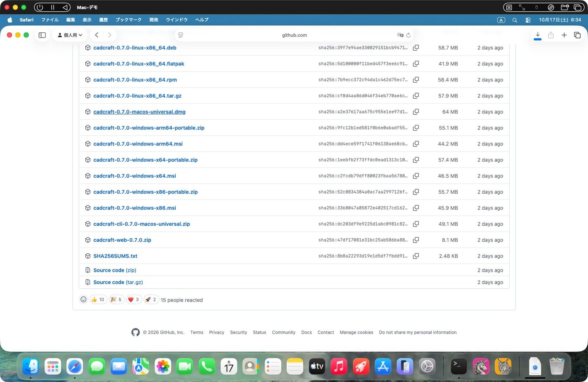Open the 履歴 menu
The height and width of the screenshot is (382, 588).
[x=103, y=20]
